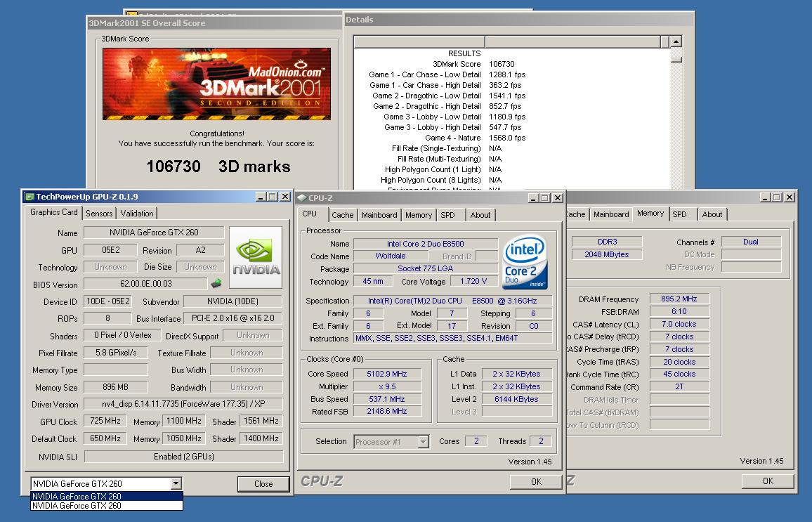The width and height of the screenshot is (812, 522).
Task: Click OK in the front CPU-Z window
Action: [536, 482]
